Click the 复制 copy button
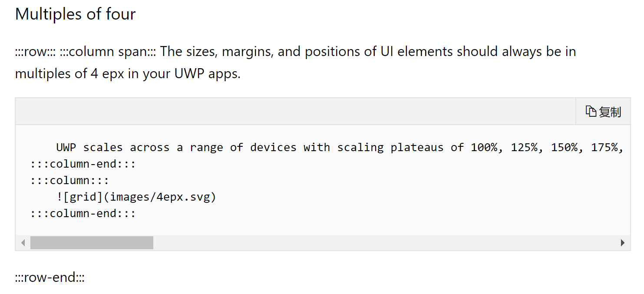The image size is (644, 294). [x=603, y=111]
